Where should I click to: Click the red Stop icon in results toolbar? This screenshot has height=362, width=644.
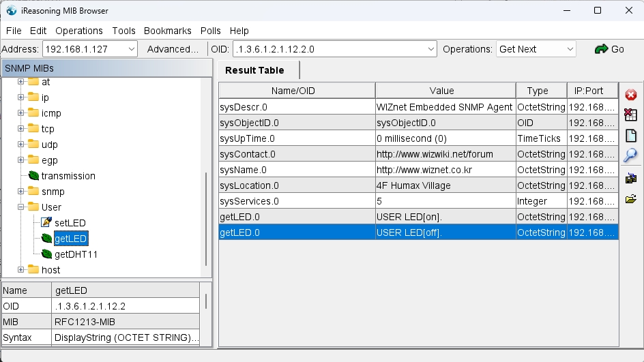click(x=630, y=95)
